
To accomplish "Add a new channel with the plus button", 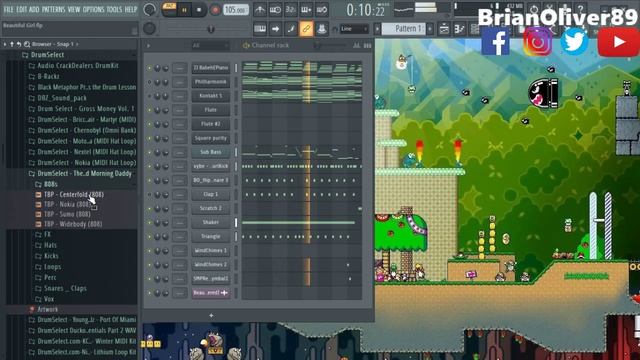I will coord(211,315).
